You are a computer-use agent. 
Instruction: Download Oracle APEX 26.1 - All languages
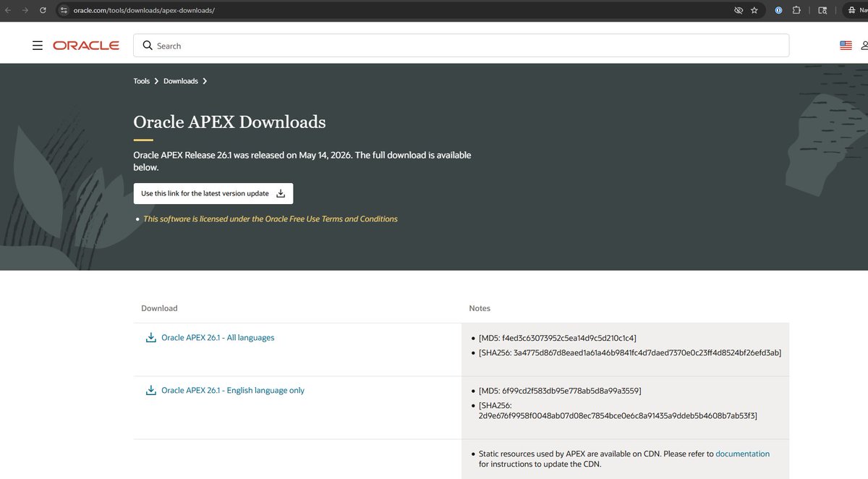pos(218,338)
